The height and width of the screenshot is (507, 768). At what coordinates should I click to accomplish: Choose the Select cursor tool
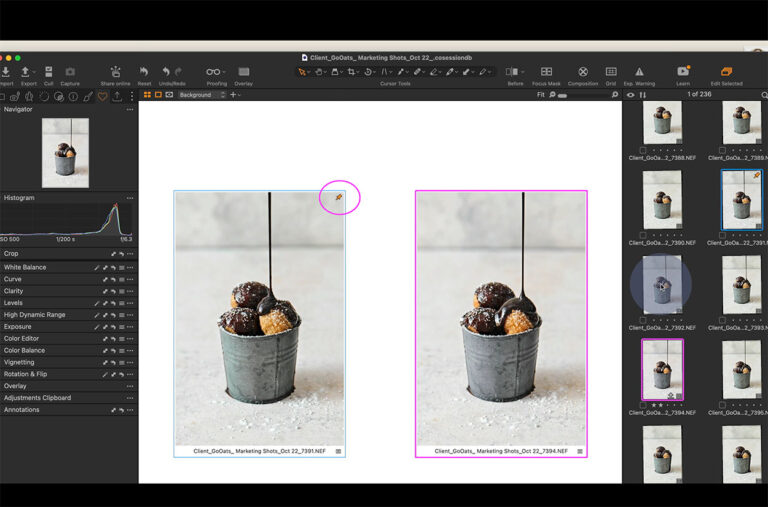coord(302,72)
